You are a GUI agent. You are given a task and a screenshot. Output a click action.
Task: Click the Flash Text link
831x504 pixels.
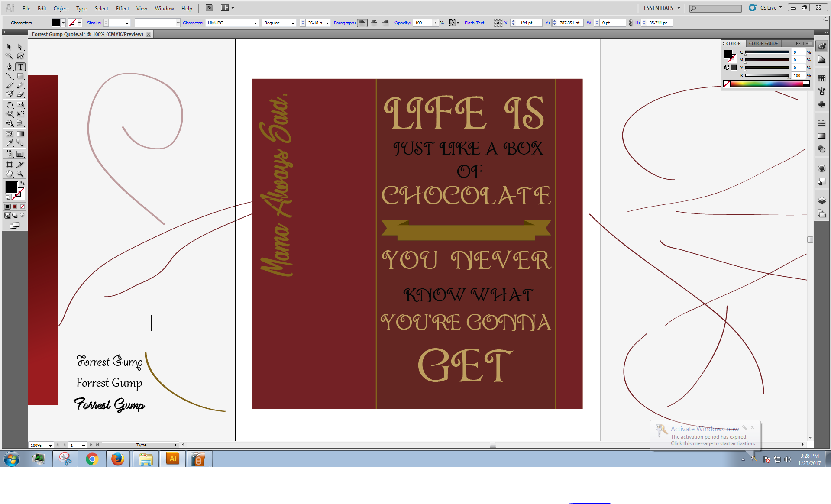(x=474, y=23)
